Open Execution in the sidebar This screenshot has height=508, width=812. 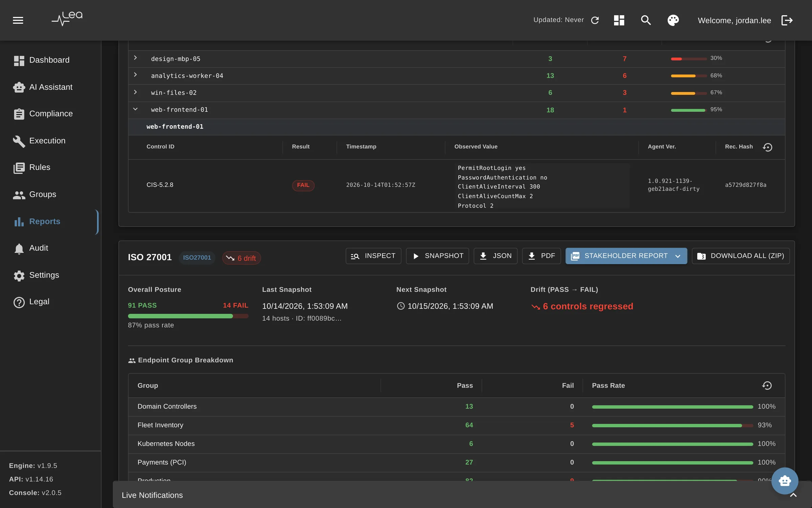coord(51,141)
